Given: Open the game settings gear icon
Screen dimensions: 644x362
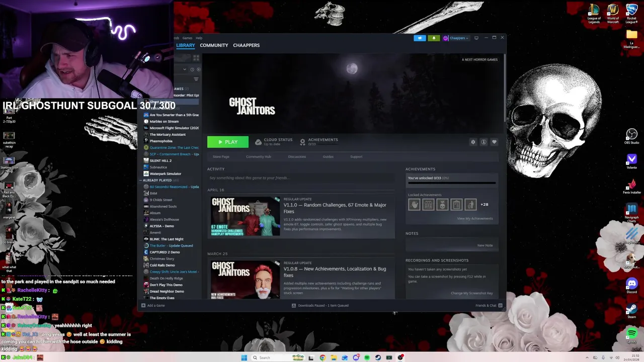Looking at the screenshot, I should pos(473,142).
